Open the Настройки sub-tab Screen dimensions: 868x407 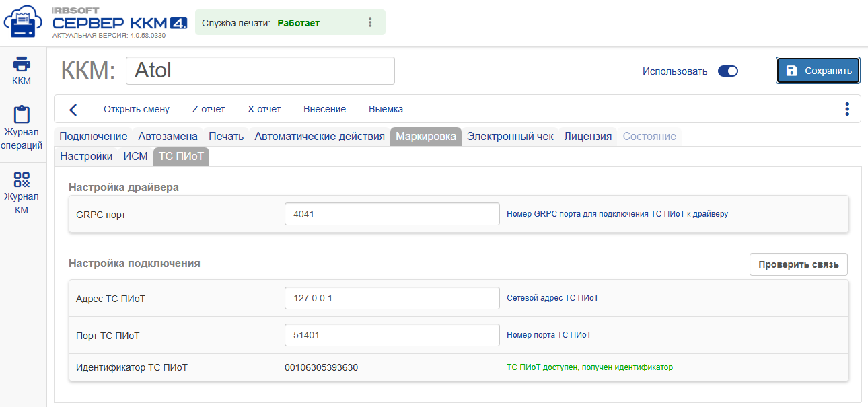(x=86, y=157)
